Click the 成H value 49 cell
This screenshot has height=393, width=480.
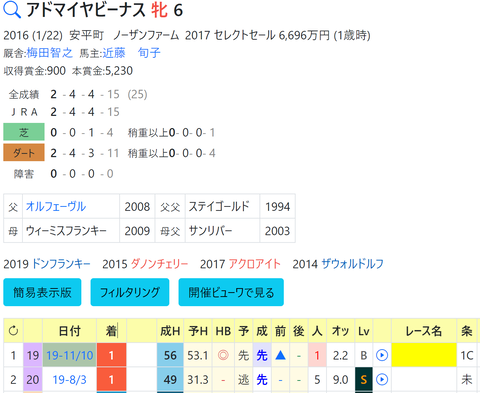click(170, 379)
